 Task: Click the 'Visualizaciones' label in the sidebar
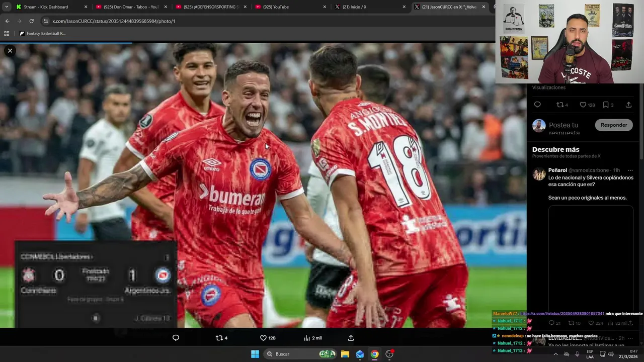click(x=549, y=87)
